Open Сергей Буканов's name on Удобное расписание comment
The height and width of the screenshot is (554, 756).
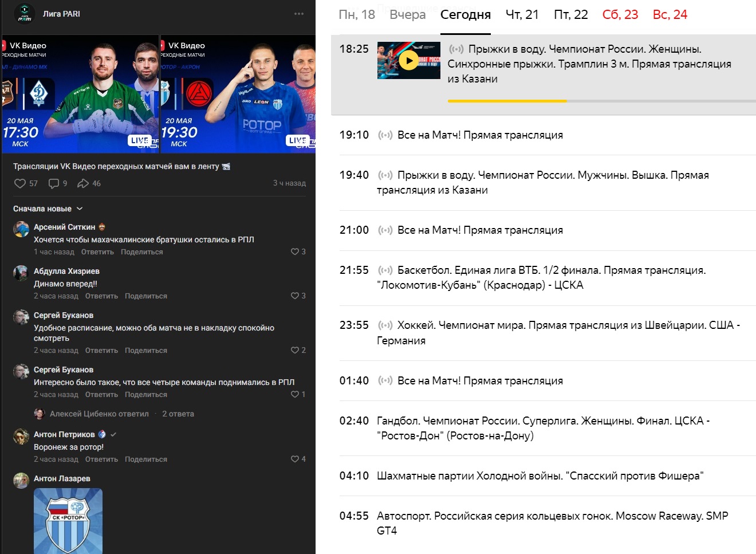click(x=64, y=315)
